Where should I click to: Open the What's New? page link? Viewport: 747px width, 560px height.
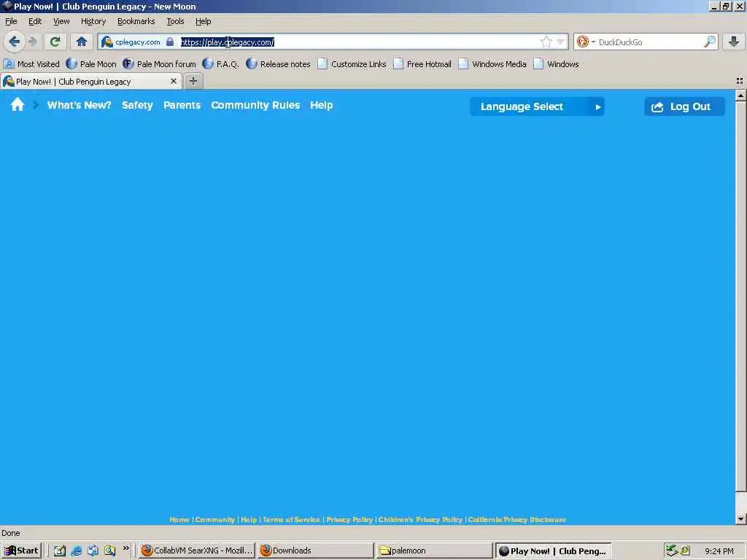pos(79,105)
